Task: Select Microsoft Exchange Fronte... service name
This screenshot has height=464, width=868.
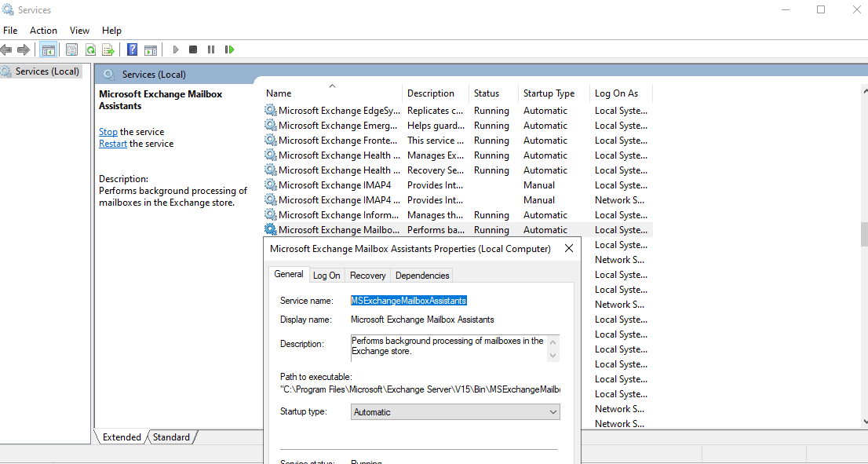Action: point(337,140)
